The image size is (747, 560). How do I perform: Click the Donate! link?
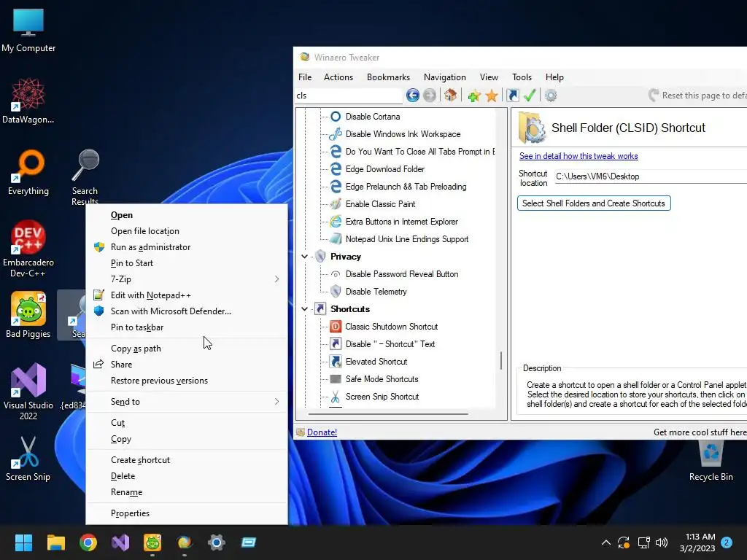click(x=322, y=432)
